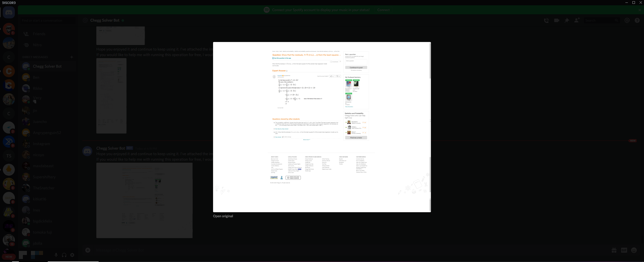This screenshot has width=644, height=262.
Task: Open recent mentions inbox
Action: coord(627,20)
